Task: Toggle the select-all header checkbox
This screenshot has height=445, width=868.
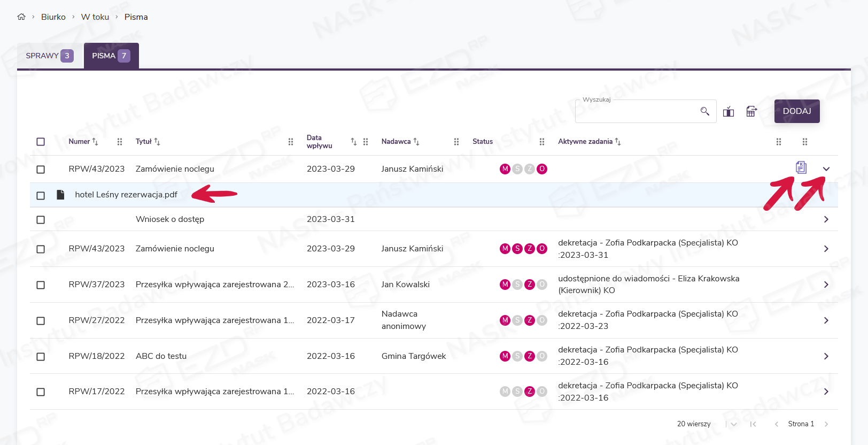Action: [41, 142]
